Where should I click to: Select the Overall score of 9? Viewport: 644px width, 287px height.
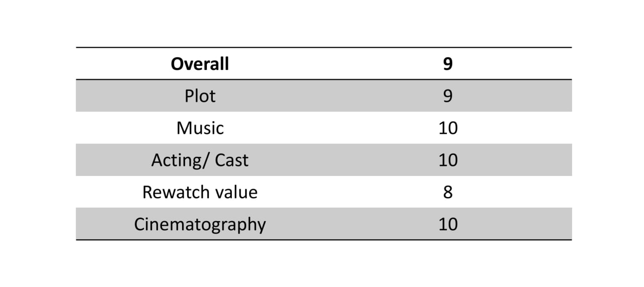coord(448,64)
